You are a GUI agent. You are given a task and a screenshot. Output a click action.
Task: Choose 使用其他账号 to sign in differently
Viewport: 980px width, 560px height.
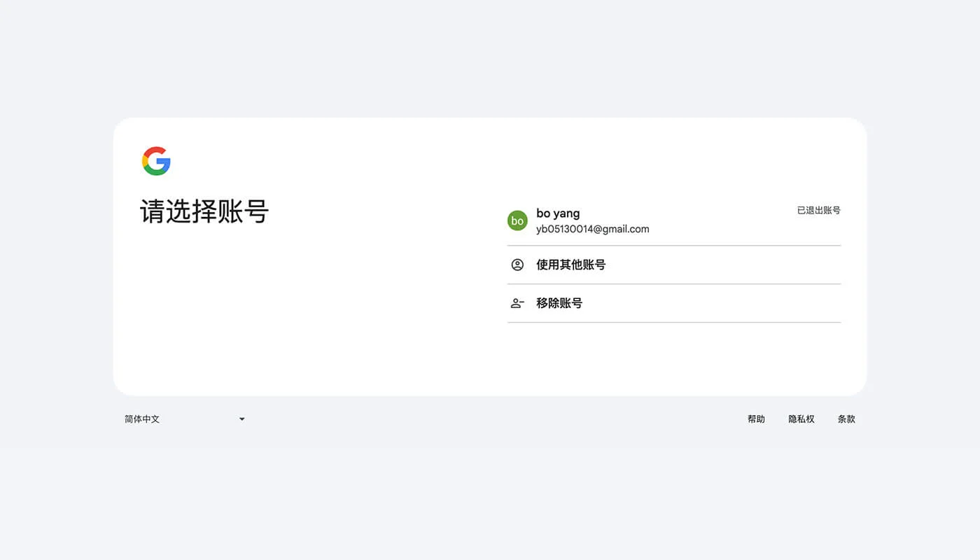coord(570,265)
